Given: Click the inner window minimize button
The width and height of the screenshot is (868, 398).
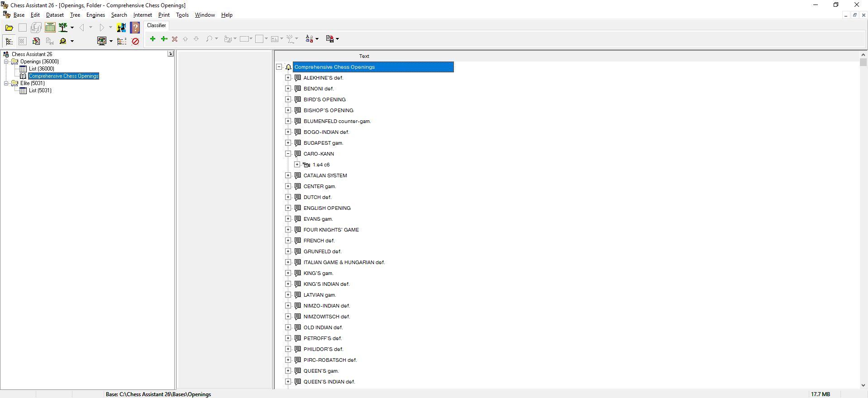Looking at the screenshot, I should [845, 15].
